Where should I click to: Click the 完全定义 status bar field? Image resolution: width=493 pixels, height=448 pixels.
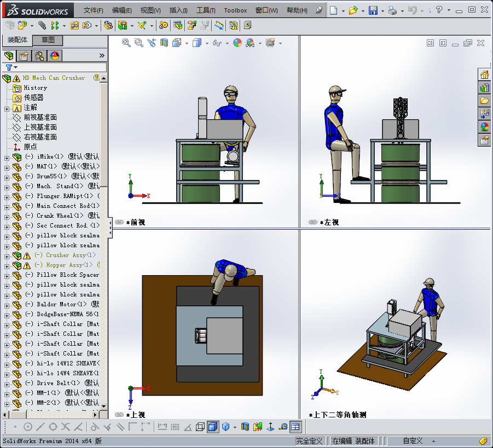coord(309,441)
